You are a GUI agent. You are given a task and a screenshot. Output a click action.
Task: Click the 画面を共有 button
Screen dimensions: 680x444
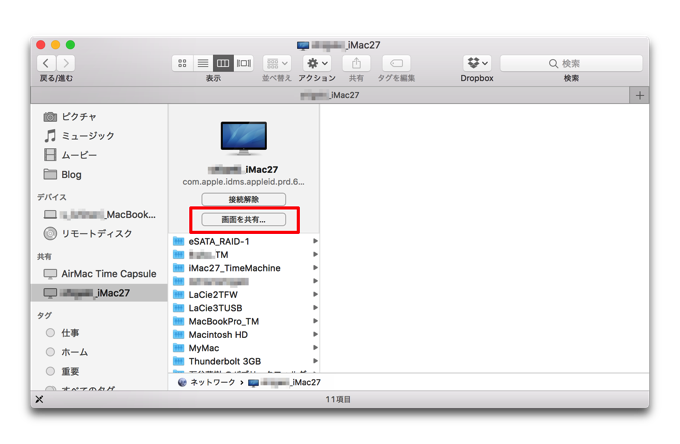click(x=243, y=219)
